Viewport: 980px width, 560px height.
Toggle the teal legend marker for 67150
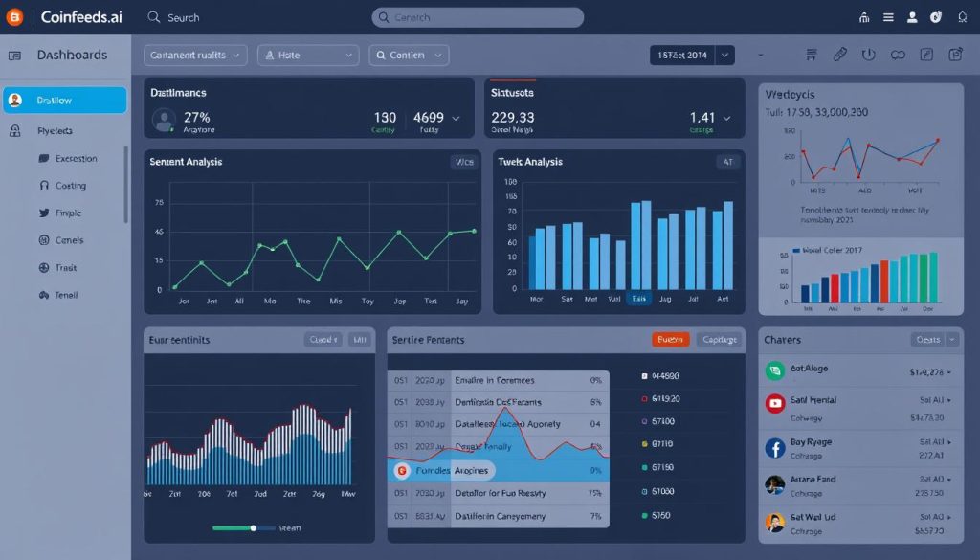(x=644, y=467)
